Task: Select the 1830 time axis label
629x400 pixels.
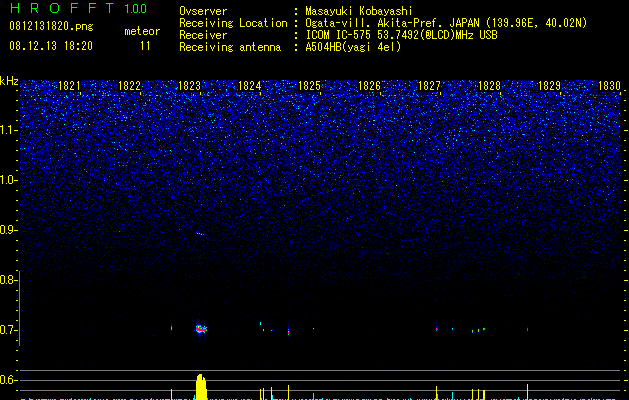Action: click(x=609, y=86)
